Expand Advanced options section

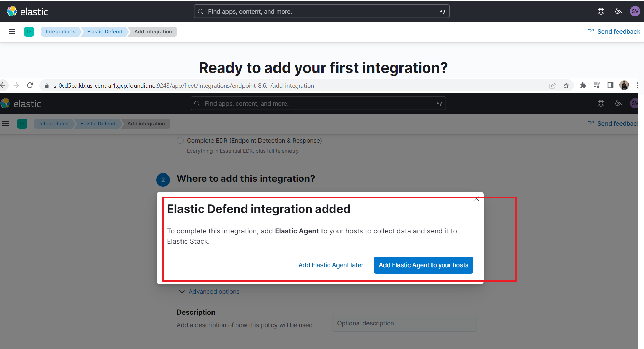(209, 292)
